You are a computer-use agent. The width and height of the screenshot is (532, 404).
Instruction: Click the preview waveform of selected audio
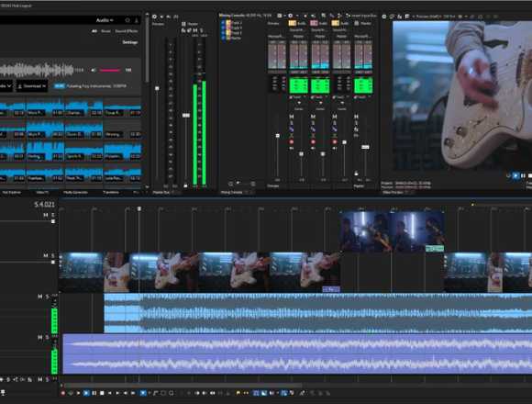click(37, 71)
